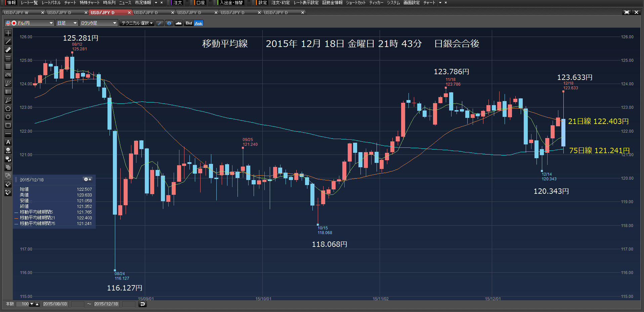
Task: Expand the arrow after 市況情報 menu group
Action: point(156,3)
